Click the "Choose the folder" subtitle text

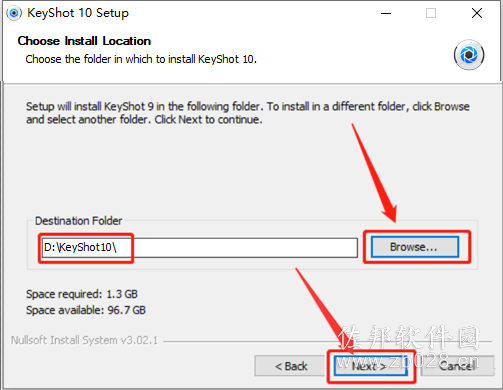(141, 59)
